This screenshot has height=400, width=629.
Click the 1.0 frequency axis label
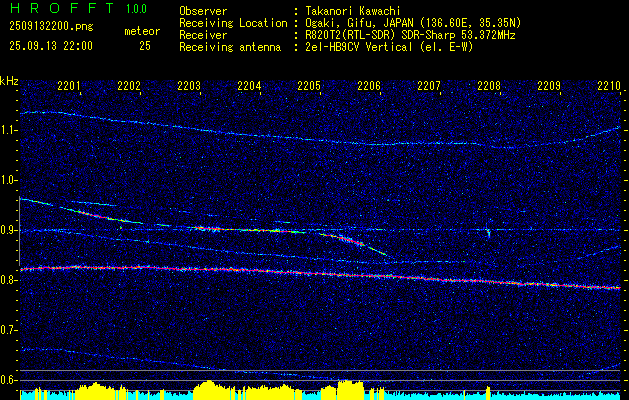click(x=8, y=181)
